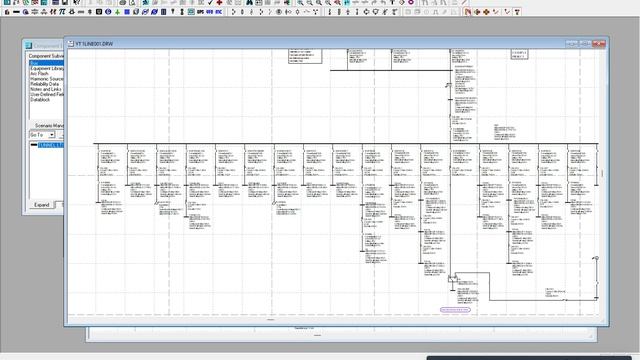Click the magenta ring icon in top toolbar

coord(411,2)
